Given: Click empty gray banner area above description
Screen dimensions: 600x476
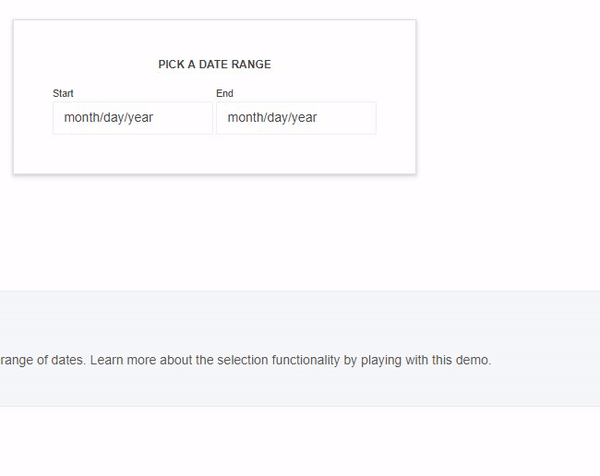Looking at the screenshot, I should (x=300, y=315).
